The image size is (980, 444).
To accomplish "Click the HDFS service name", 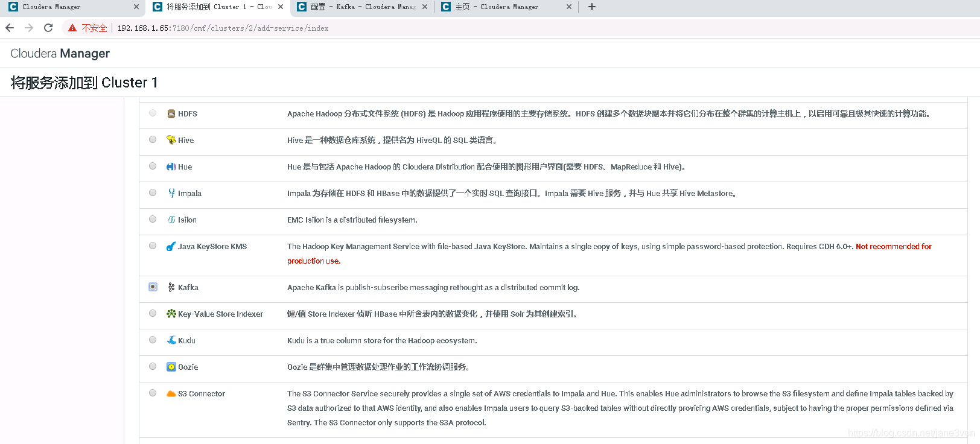I will (188, 113).
